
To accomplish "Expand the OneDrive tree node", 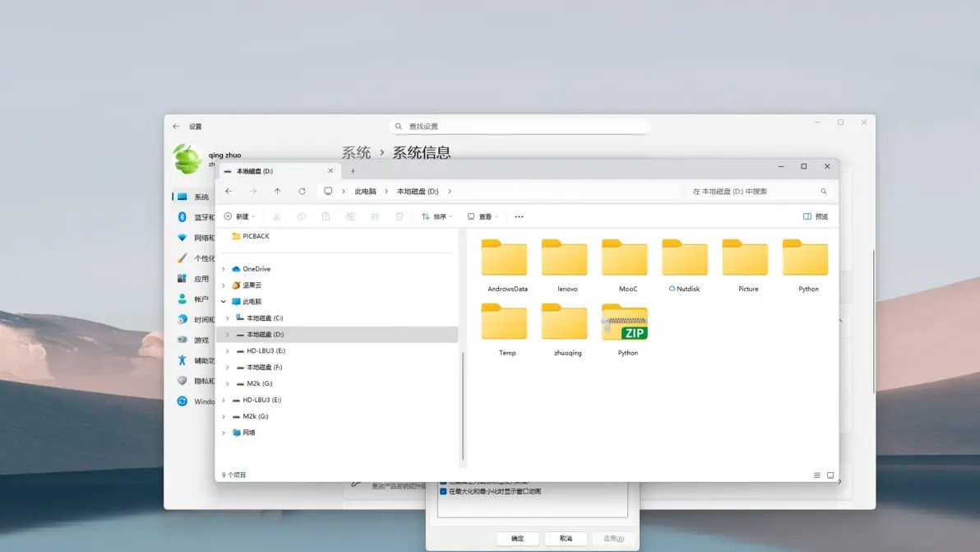I will click(x=224, y=269).
